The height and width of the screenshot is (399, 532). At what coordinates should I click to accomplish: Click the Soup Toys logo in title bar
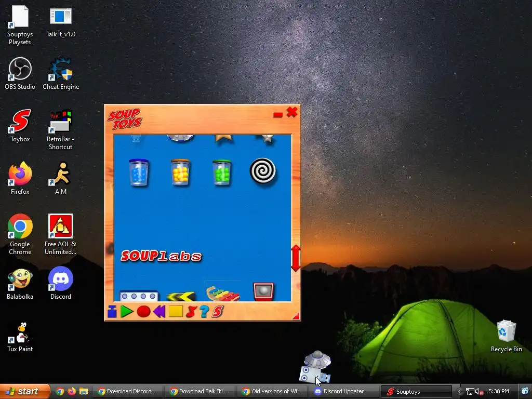(125, 119)
